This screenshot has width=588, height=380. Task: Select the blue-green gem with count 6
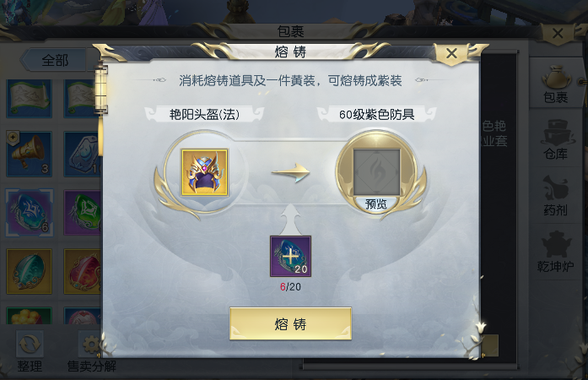pos(30,213)
